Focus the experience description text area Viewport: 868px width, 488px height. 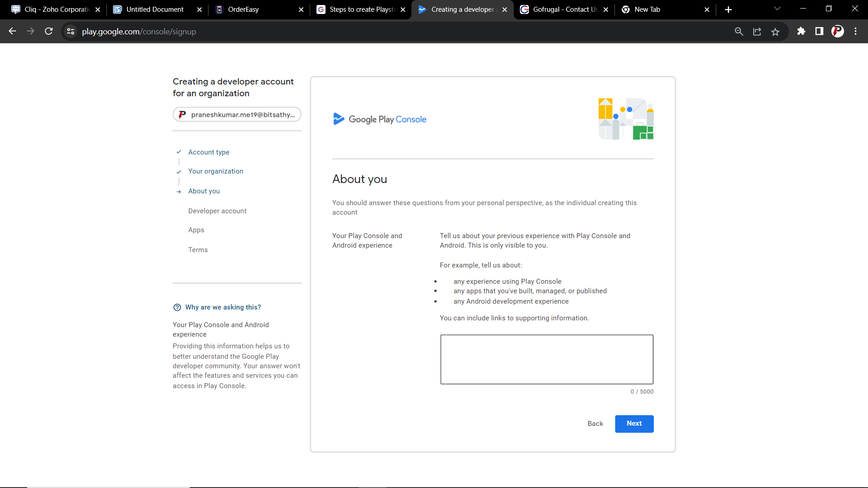547,359
